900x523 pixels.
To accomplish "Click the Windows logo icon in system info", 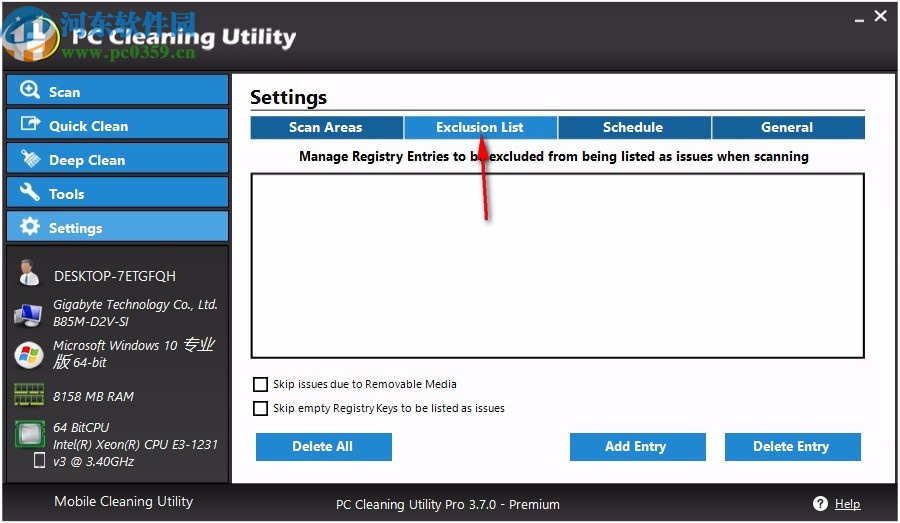I will (x=29, y=355).
